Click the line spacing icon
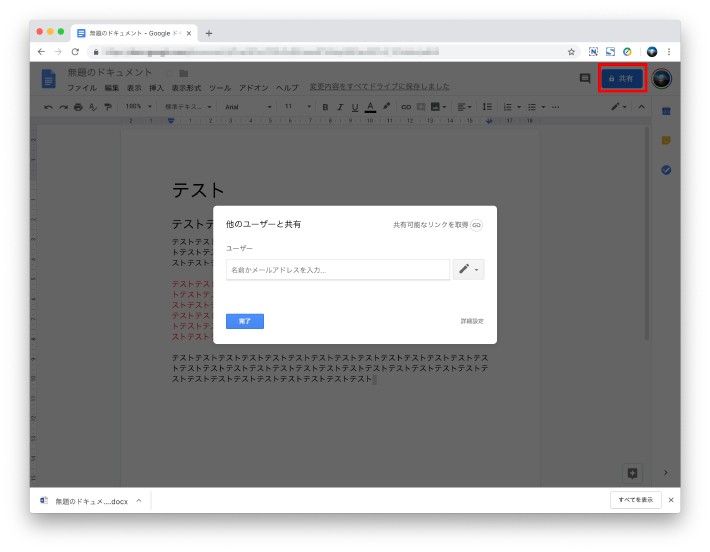 pyautogui.click(x=487, y=107)
